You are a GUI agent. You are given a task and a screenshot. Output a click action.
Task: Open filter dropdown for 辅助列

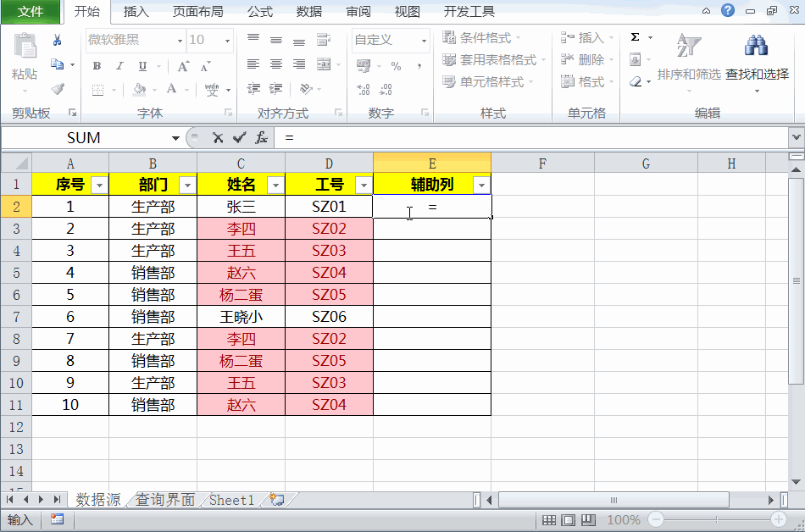pos(481,185)
